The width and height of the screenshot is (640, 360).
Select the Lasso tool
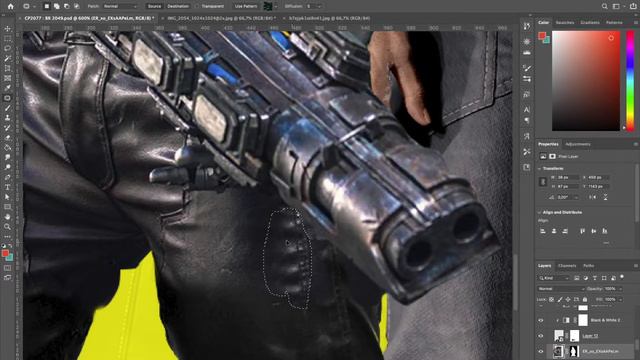coord(7,49)
